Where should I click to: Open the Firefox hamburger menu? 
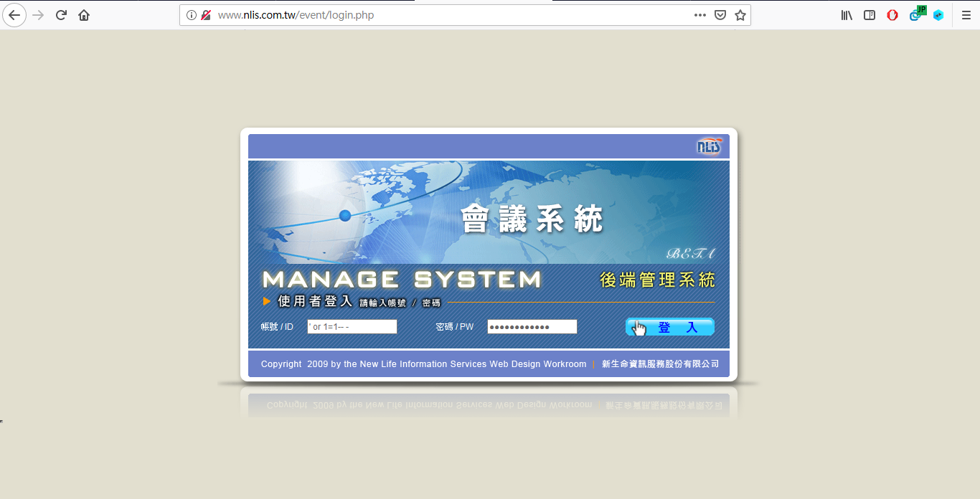(966, 15)
